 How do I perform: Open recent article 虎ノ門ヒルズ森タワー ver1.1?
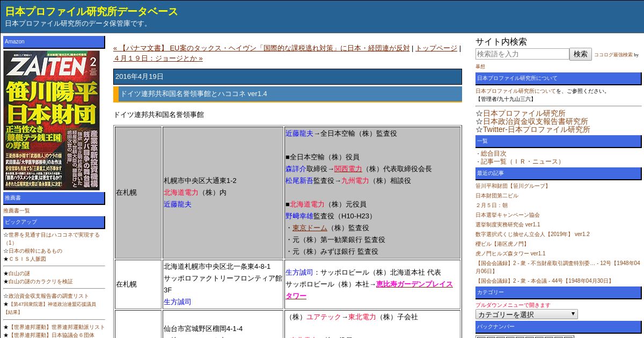(x=510, y=254)
